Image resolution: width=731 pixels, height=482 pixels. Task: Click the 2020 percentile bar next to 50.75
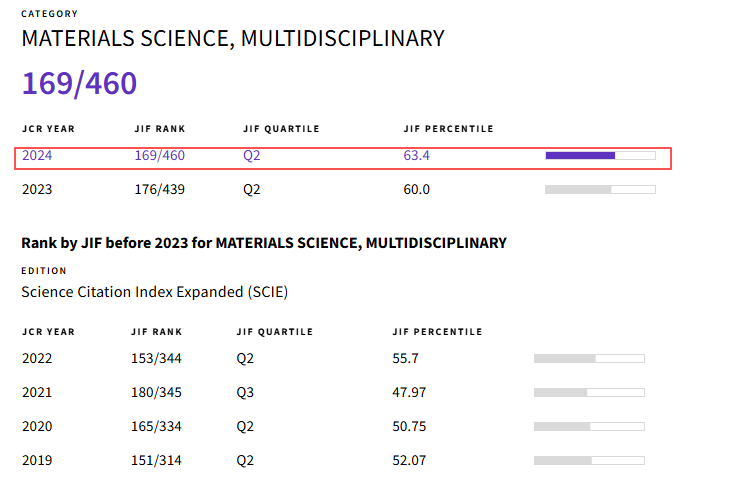589,426
